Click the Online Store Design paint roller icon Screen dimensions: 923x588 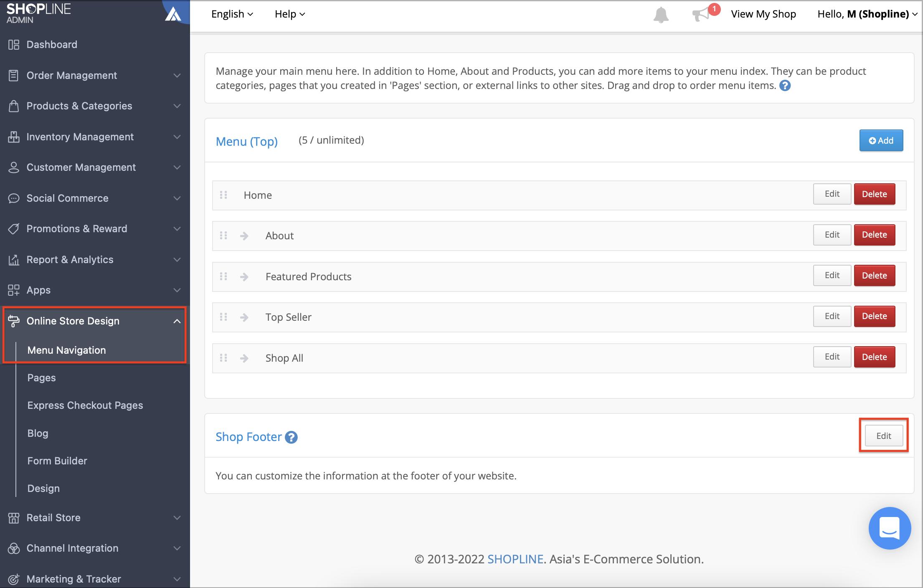pos(14,321)
